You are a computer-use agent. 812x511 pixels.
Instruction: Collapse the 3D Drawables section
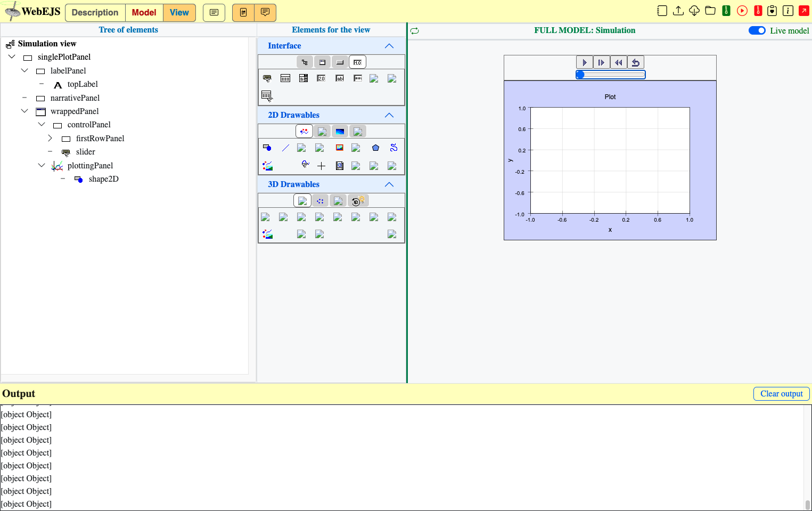tap(389, 184)
